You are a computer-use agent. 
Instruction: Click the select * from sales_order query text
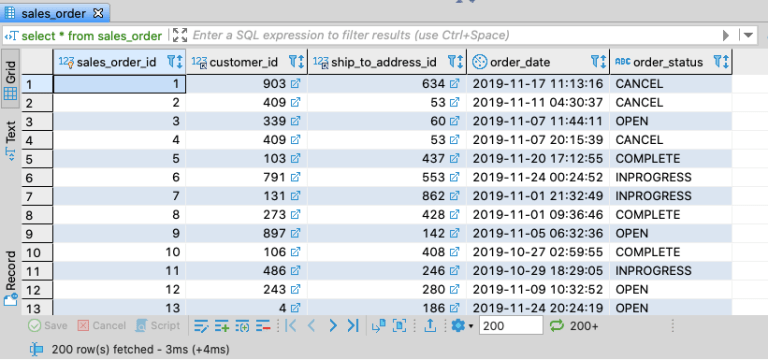pyautogui.click(x=92, y=36)
